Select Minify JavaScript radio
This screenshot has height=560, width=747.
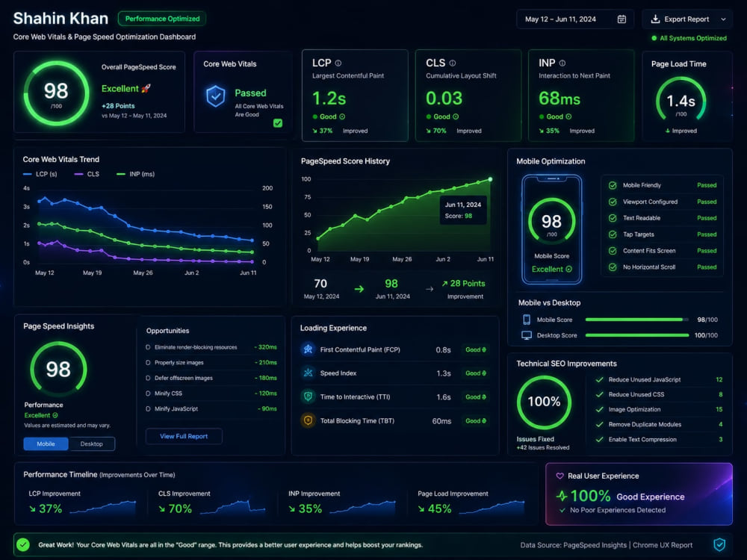(x=148, y=408)
